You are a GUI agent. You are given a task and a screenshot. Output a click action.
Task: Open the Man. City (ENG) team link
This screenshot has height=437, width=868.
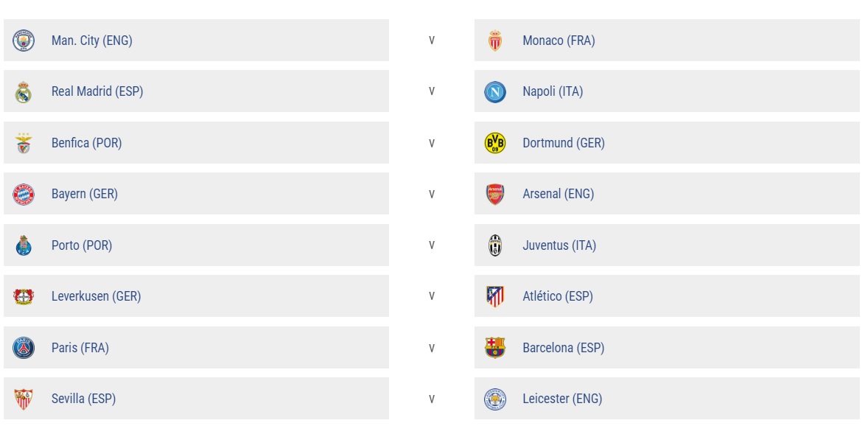pyautogui.click(x=92, y=41)
